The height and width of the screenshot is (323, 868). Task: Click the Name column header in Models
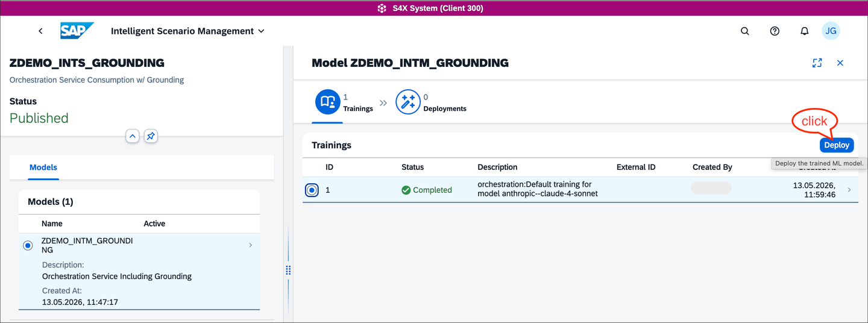click(x=52, y=224)
